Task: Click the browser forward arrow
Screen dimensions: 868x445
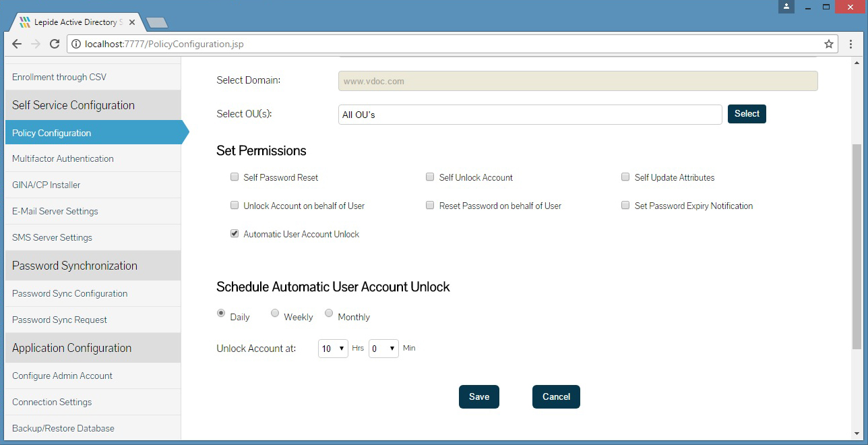Action: pos(36,44)
